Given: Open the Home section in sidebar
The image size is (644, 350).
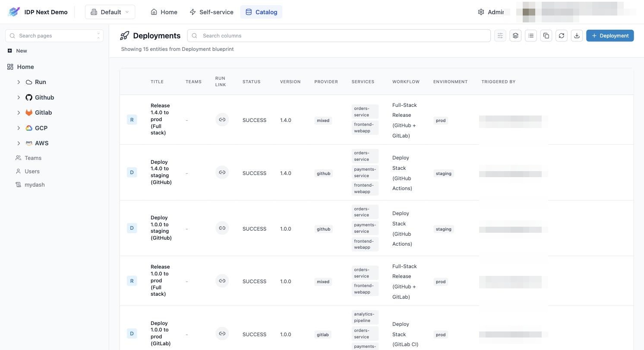Looking at the screenshot, I should [x=25, y=67].
